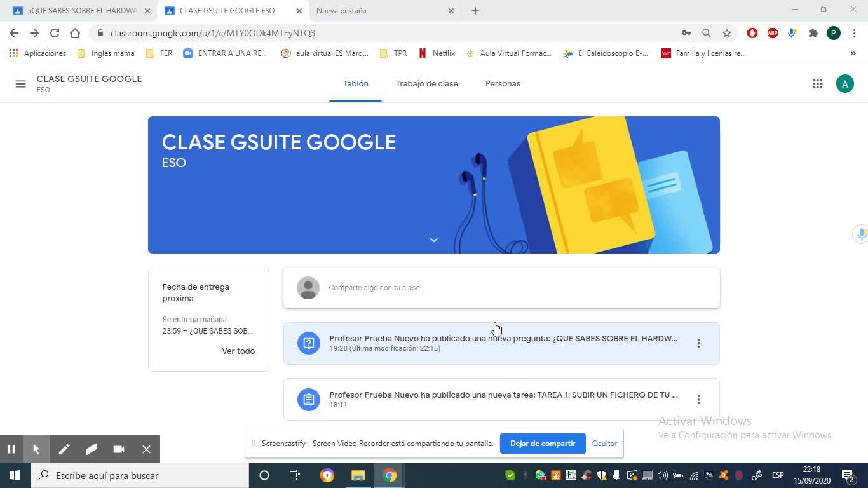Viewport: 868px width, 488px height.
Task: Click the Comparte algo con tu clase field
Action: [501, 288]
